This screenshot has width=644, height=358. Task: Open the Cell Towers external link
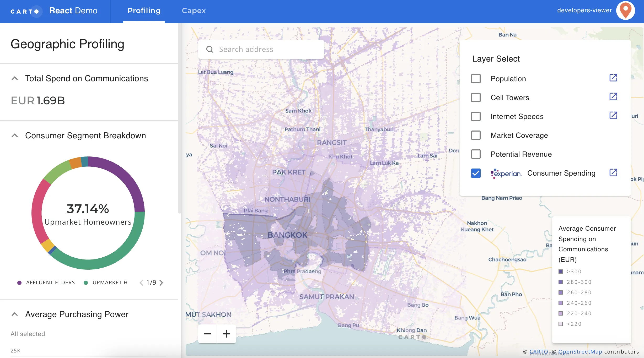pyautogui.click(x=614, y=96)
